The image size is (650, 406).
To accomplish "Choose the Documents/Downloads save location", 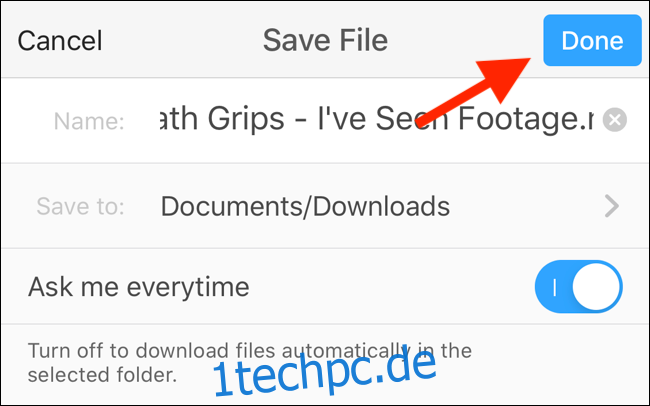I will [305, 206].
